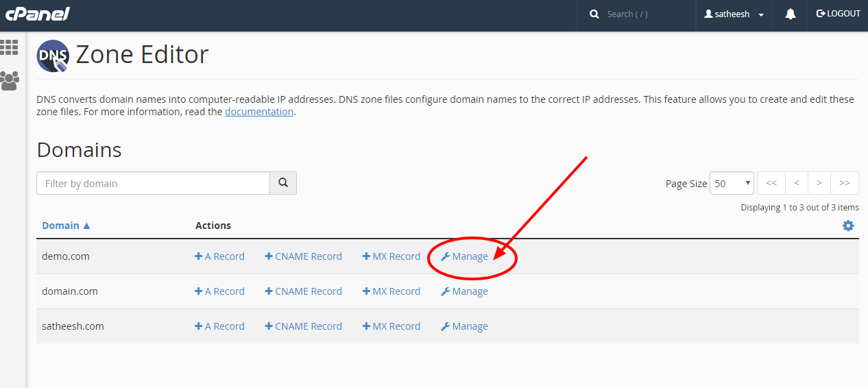Click the satheesh account menu

[x=734, y=14]
